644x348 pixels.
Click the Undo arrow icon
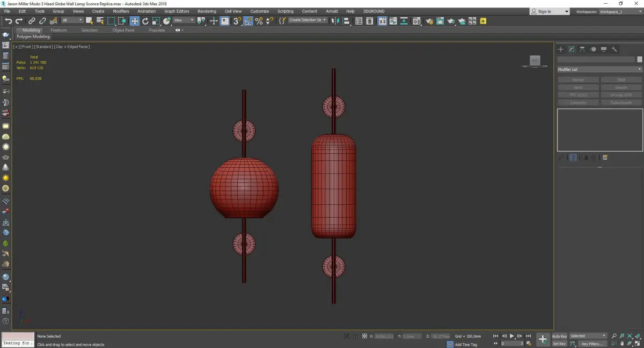point(8,21)
